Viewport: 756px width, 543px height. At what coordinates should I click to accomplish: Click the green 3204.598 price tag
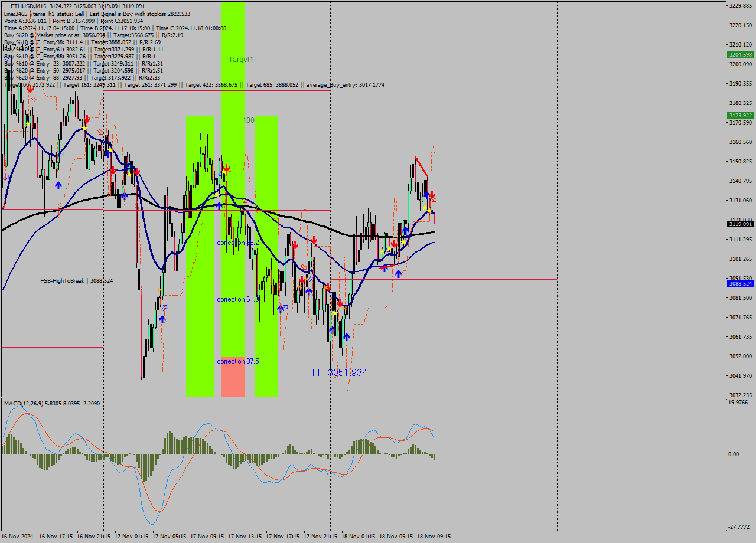point(740,55)
